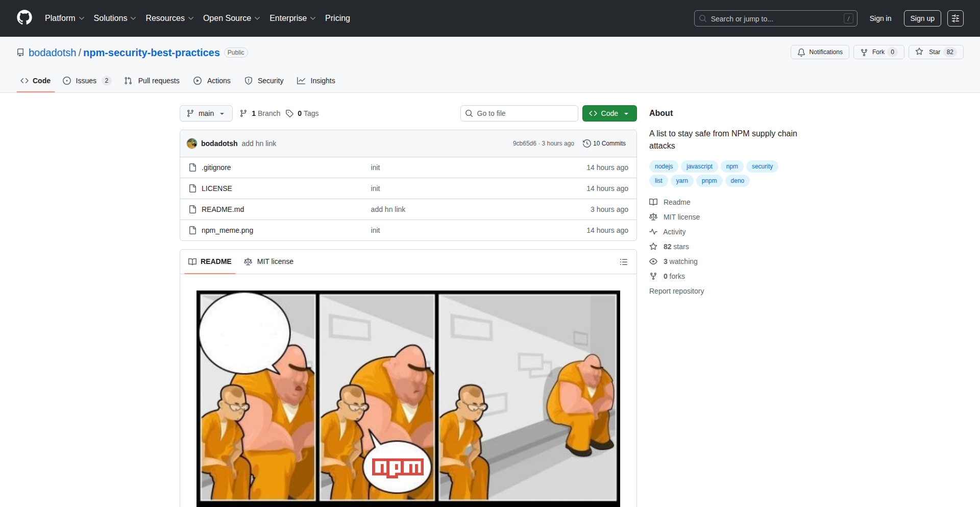The image size is (980, 507).
Task: Switch to the Security tab
Action: 264,81
